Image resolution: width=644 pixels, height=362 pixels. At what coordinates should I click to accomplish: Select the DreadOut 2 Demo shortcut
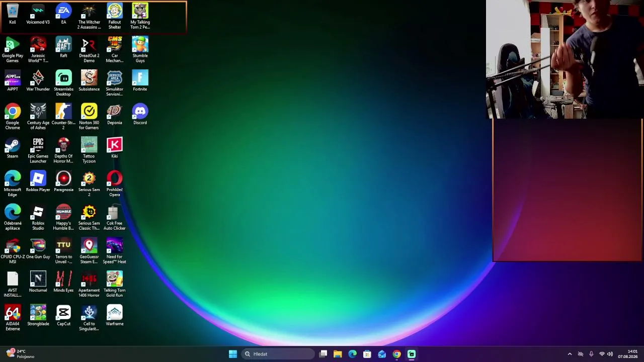89,50
